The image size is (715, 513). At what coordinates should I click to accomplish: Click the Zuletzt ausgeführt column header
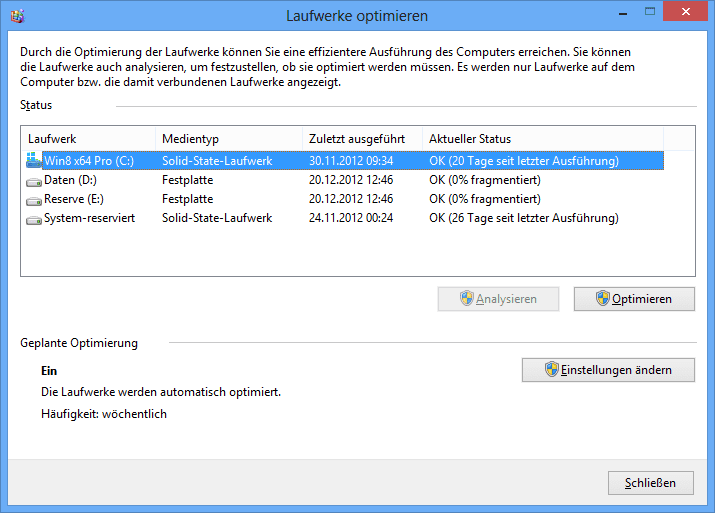click(x=363, y=139)
